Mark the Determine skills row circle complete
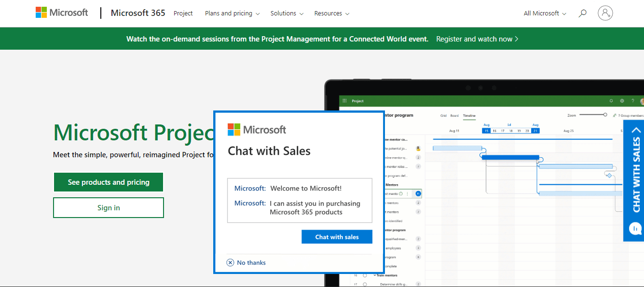 click(365, 284)
